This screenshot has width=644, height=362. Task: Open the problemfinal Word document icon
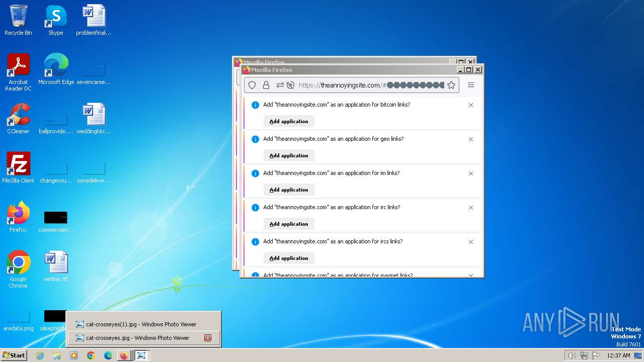(94, 20)
